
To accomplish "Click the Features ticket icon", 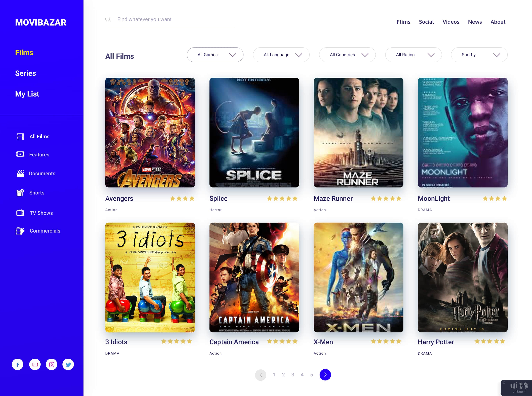I will (x=20, y=154).
